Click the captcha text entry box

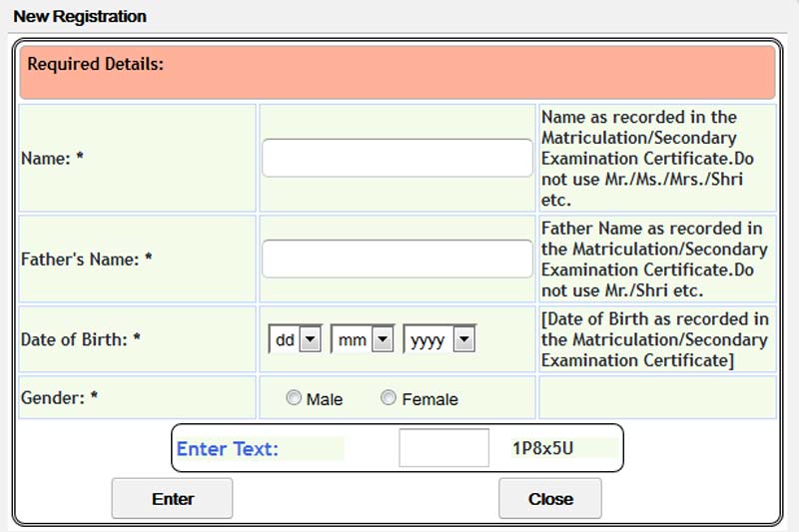pos(443,447)
